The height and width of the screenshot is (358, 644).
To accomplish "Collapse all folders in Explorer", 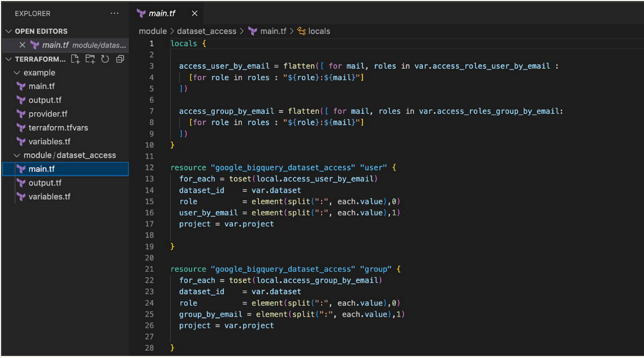I will tap(120, 59).
